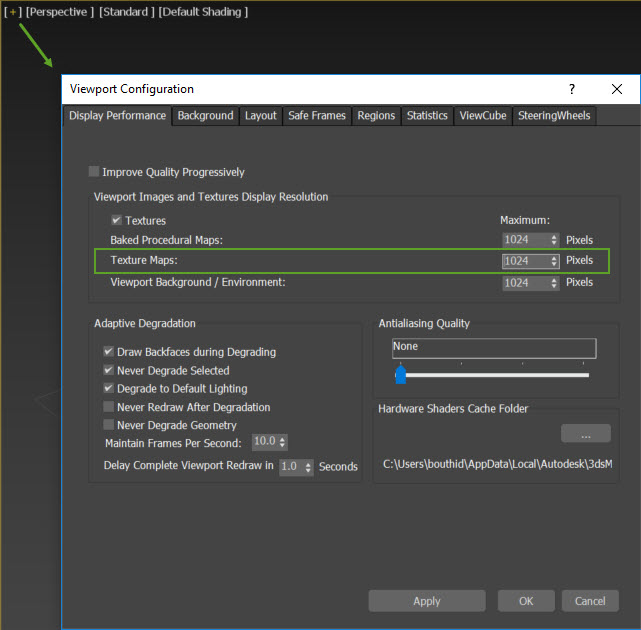Click the Texture Maps pixel spinner arrows

click(554, 261)
